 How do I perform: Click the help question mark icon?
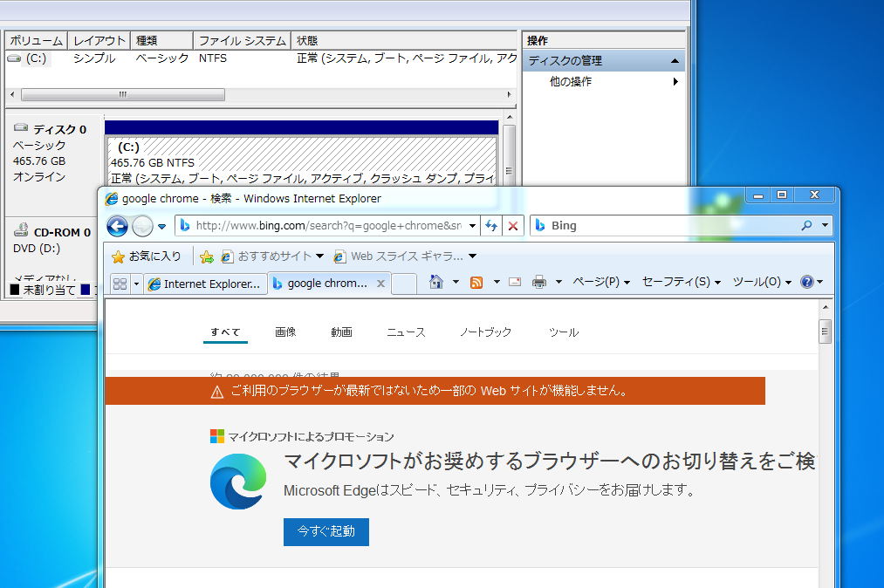click(807, 282)
